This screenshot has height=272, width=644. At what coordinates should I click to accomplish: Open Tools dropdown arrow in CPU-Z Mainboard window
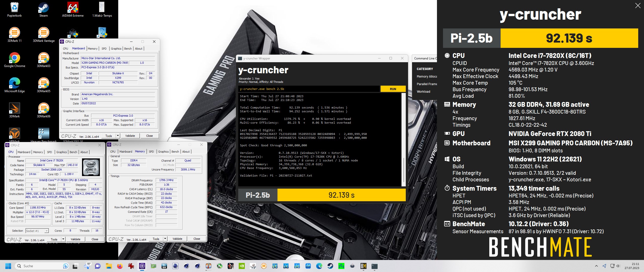117,136
